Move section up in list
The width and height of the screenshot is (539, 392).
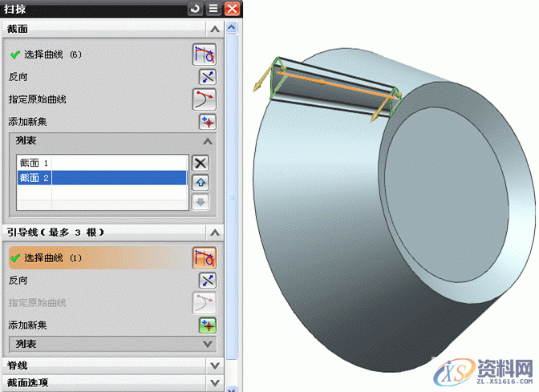201,182
